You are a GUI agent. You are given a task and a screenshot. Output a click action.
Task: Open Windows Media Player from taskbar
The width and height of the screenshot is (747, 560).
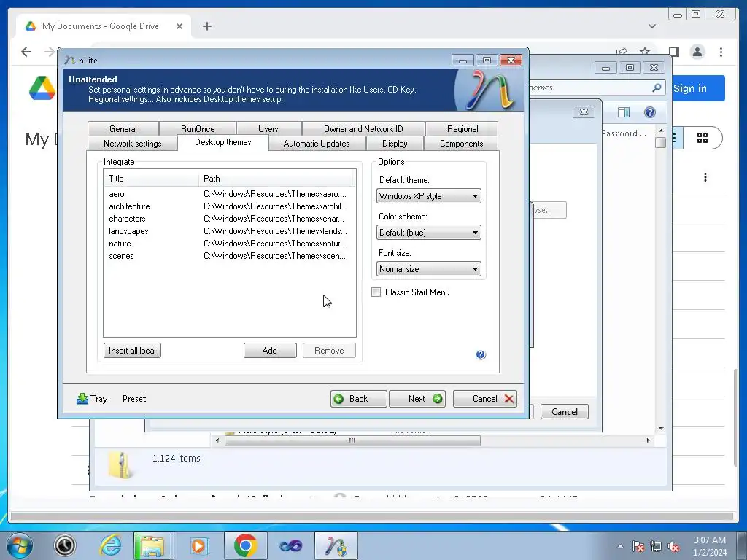[x=198, y=545]
